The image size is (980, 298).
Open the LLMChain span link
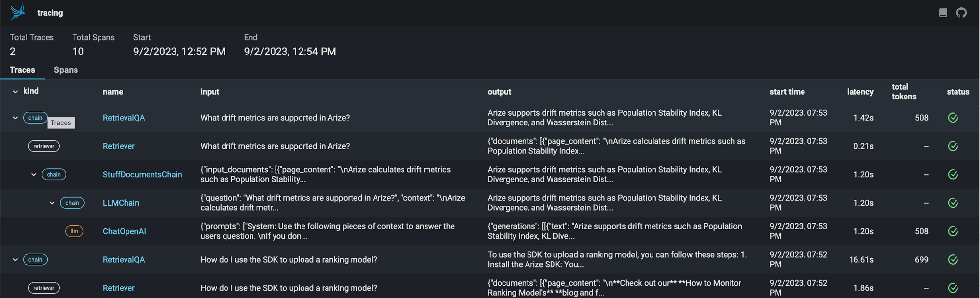[121, 203]
